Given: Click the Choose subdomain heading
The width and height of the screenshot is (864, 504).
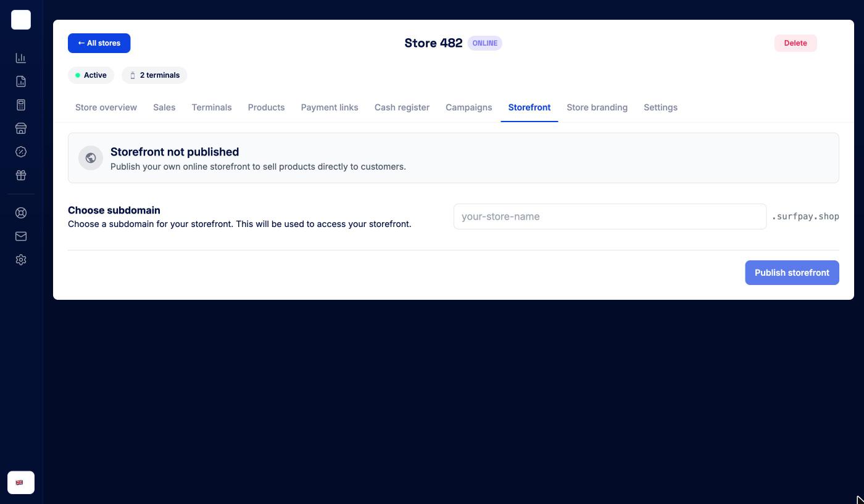Looking at the screenshot, I should [x=114, y=210].
